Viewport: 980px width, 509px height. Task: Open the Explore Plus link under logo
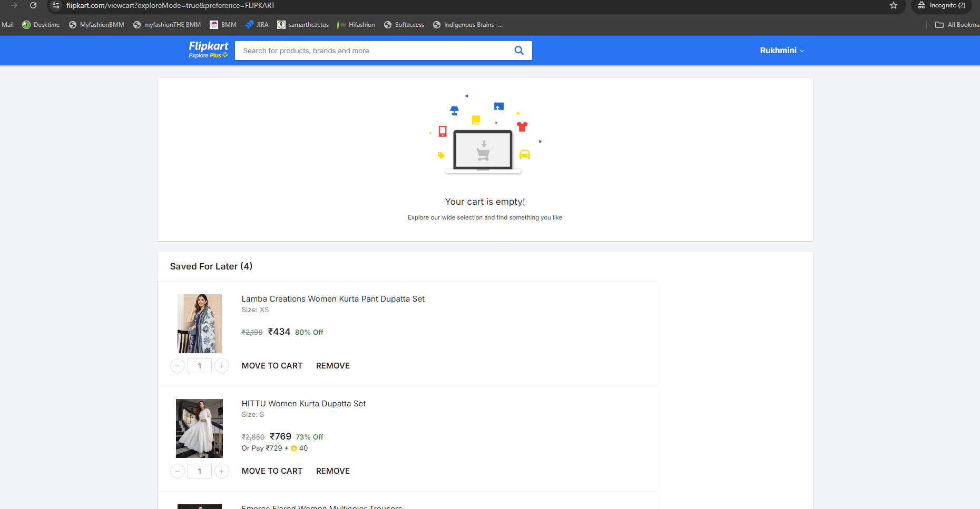click(x=208, y=55)
